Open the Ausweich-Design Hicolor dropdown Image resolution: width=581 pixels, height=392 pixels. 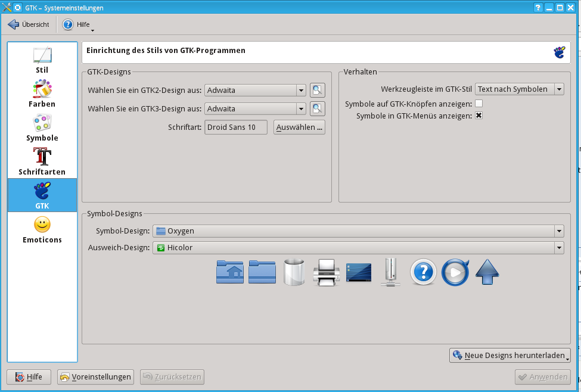click(358, 247)
